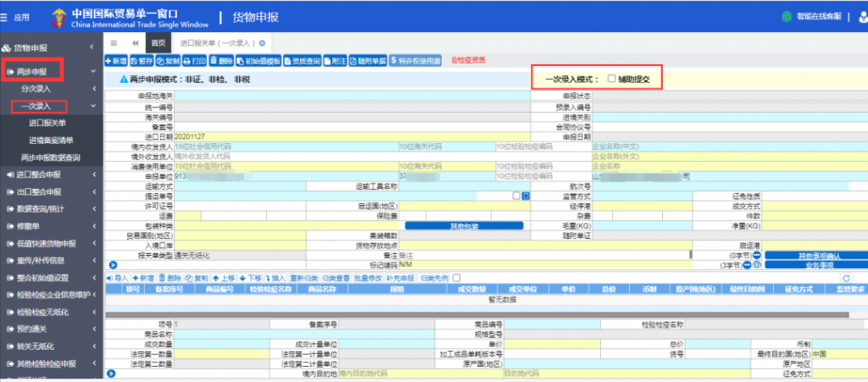Click the goods-list 复制 button
The width and height of the screenshot is (868, 382).
(x=197, y=278)
